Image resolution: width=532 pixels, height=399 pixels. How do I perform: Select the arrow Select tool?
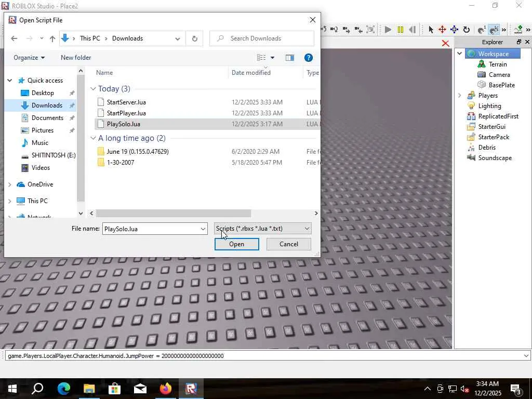(x=431, y=30)
